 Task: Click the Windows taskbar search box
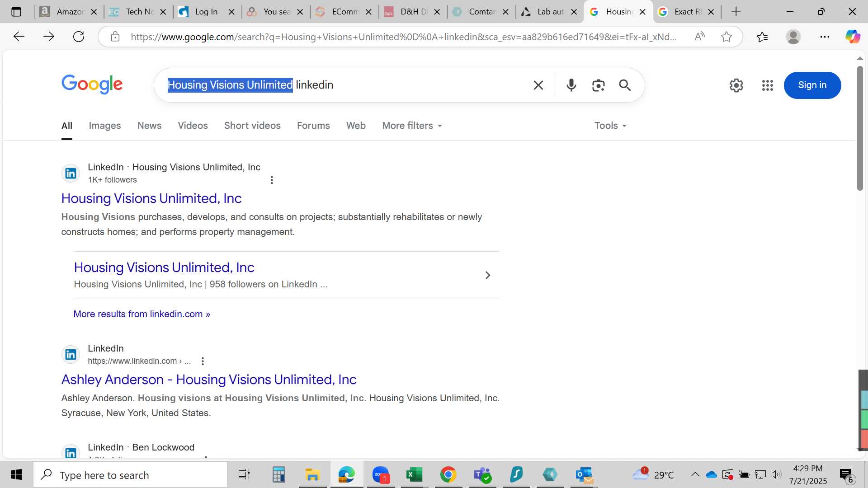coord(130,475)
